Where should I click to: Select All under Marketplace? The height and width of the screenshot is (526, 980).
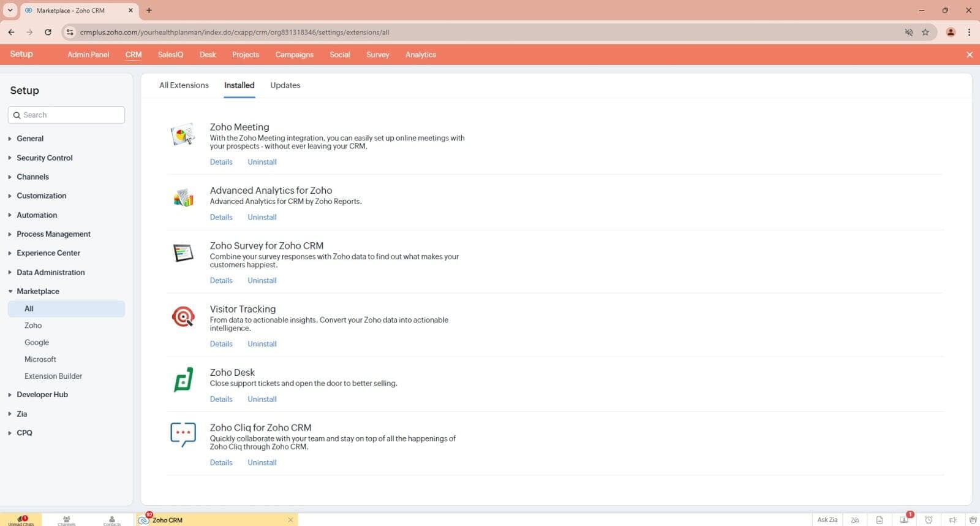[x=66, y=309]
